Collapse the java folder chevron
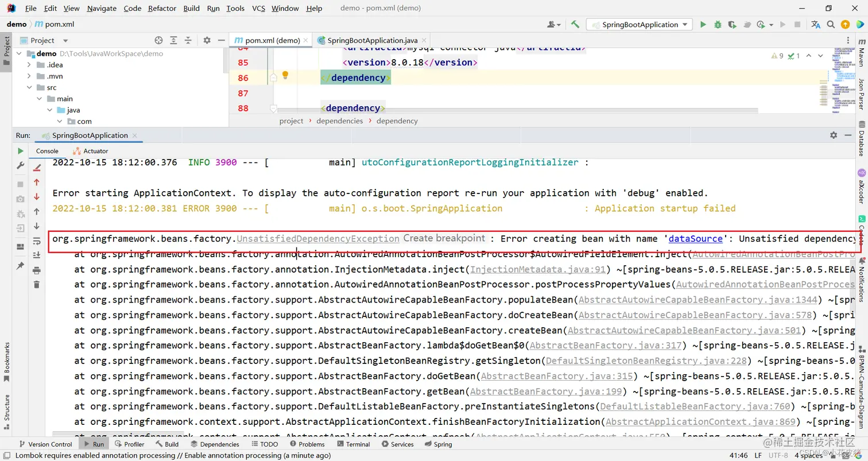Viewport: 868px width, 461px height. pyautogui.click(x=49, y=110)
